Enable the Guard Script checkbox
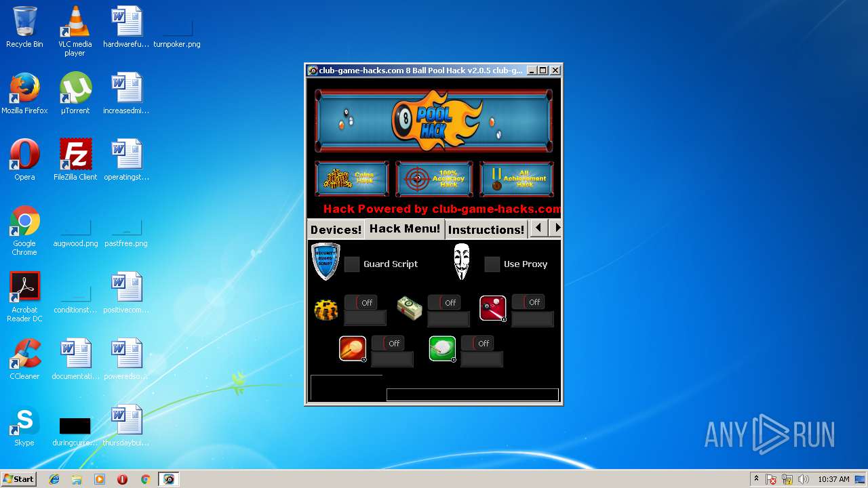The image size is (868, 488). [x=352, y=264]
